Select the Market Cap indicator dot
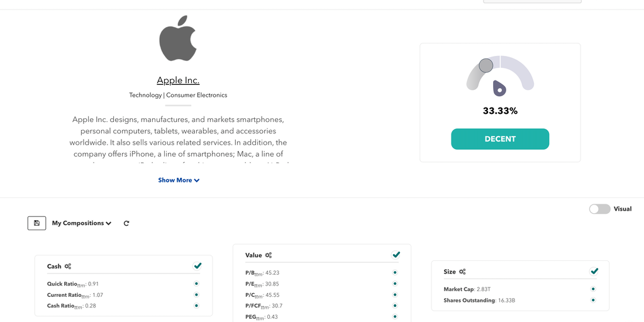The width and height of the screenshot is (644, 322). pyautogui.click(x=593, y=289)
